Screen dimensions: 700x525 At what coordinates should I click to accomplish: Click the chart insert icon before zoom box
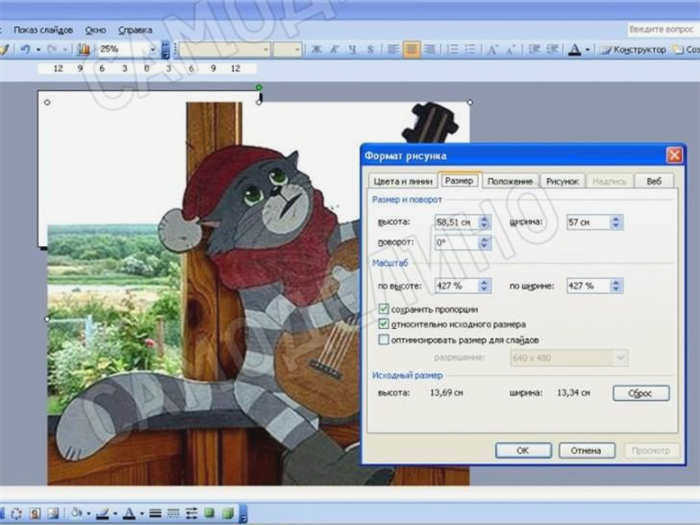click(83, 49)
